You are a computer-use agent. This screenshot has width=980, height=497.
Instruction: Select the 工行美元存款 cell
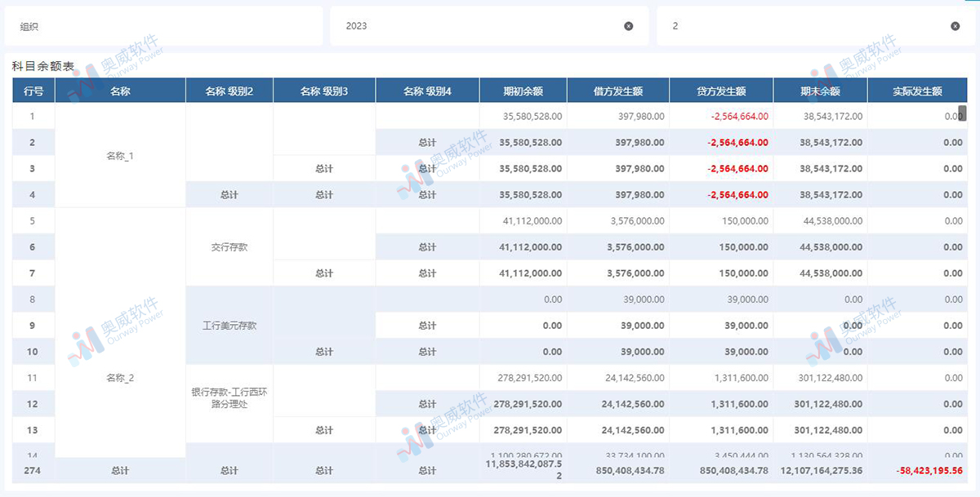click(x=229, y=326)
